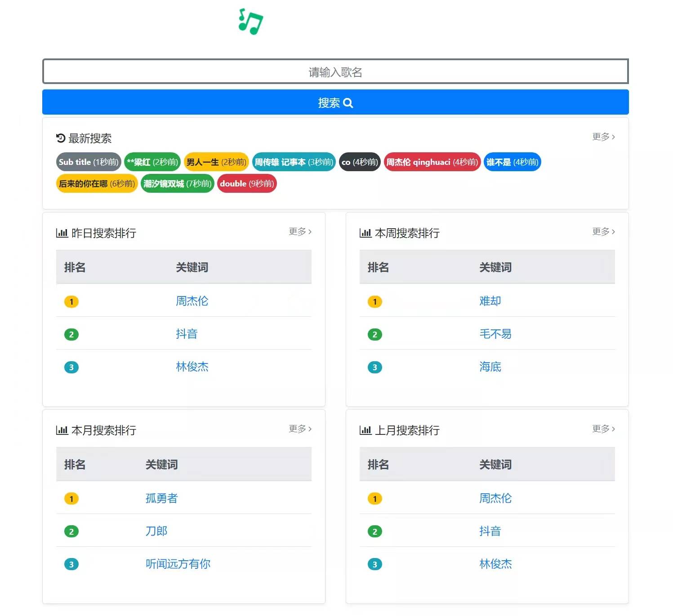Click rank 3 badge in 上月搜索排行
The image size is (673, 616).
(x=375, y=564)
